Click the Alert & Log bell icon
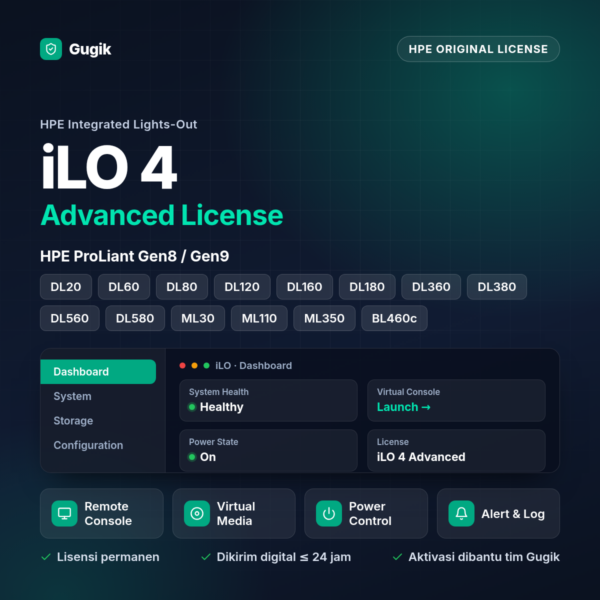 click(x=461, y=514)
